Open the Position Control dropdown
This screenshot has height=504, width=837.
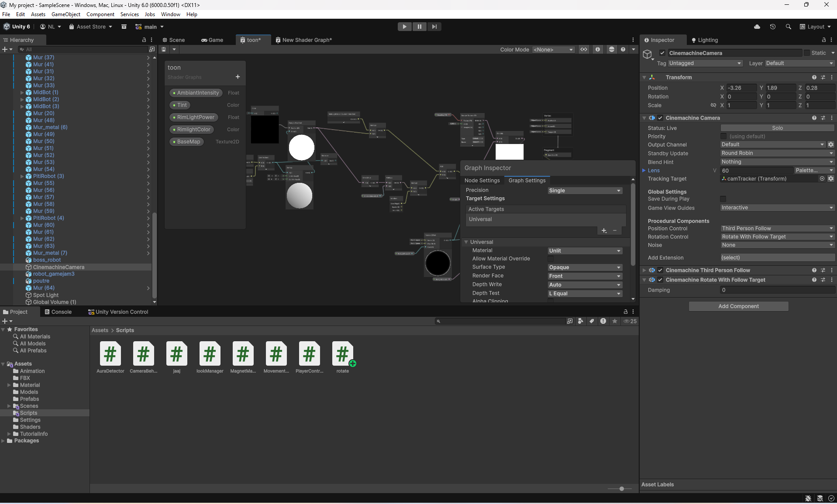[x=777, y=228]
